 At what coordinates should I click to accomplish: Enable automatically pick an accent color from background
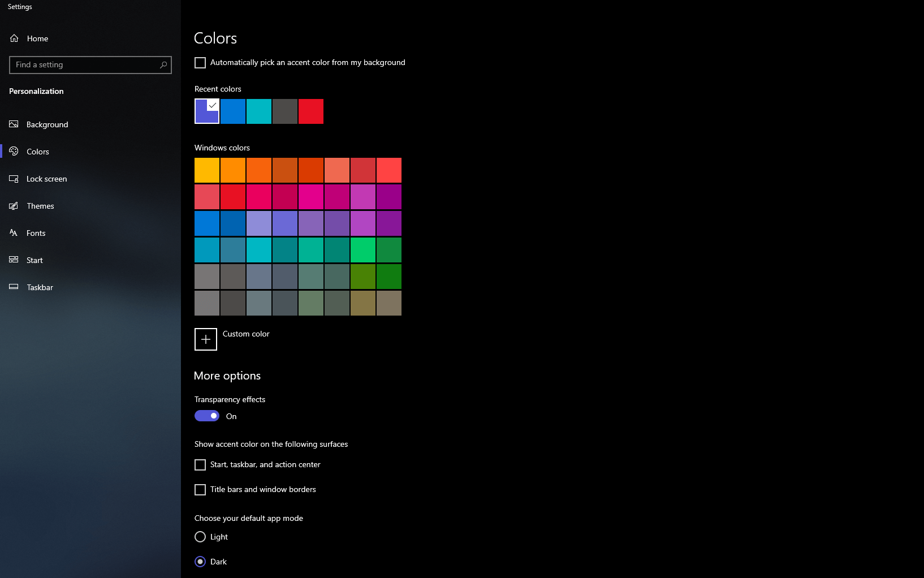pyautogui.click(x=200, y=63)
